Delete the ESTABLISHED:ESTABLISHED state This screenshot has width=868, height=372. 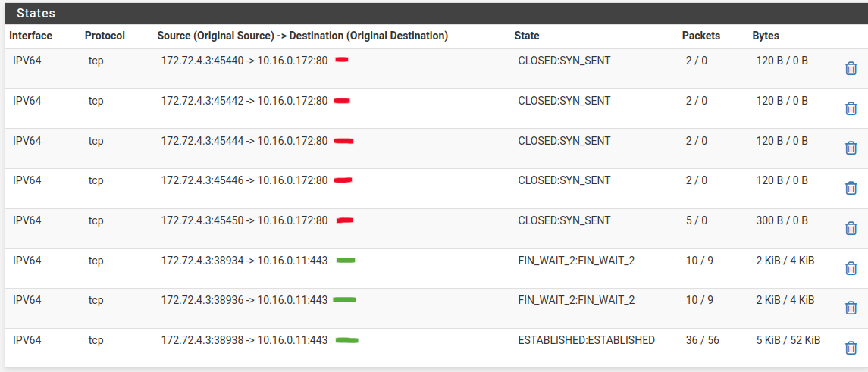pos(851,348)
